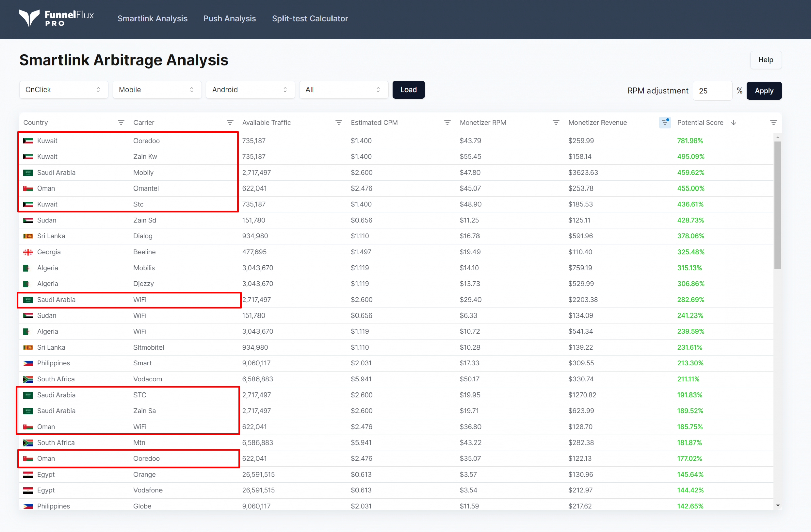
Task: Switch to Push Analysis page
Action: [230, 18]
